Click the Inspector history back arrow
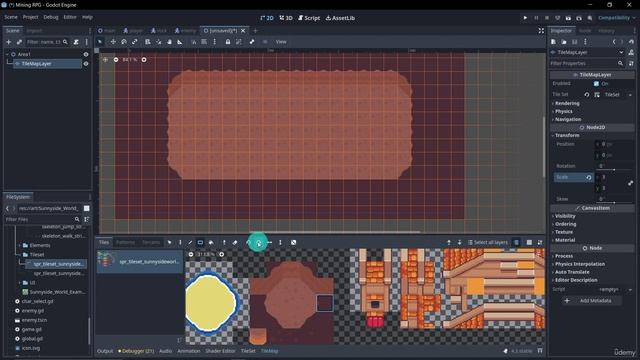This screenshot has height=360, width=640. tap(614, 42)
